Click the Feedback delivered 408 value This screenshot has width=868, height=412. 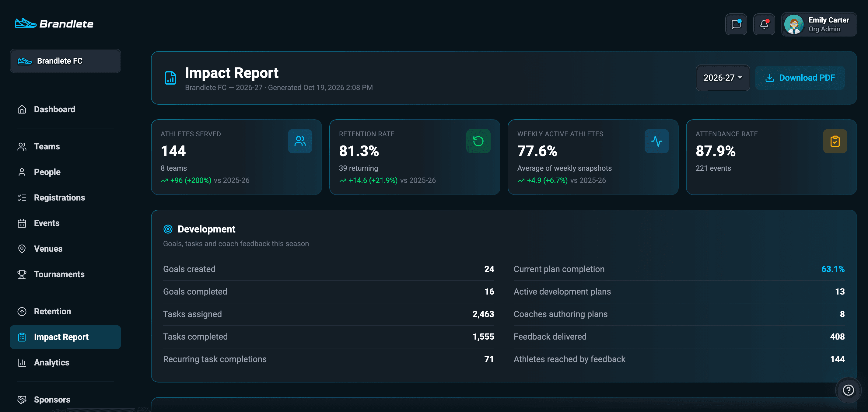coord(837,337)
